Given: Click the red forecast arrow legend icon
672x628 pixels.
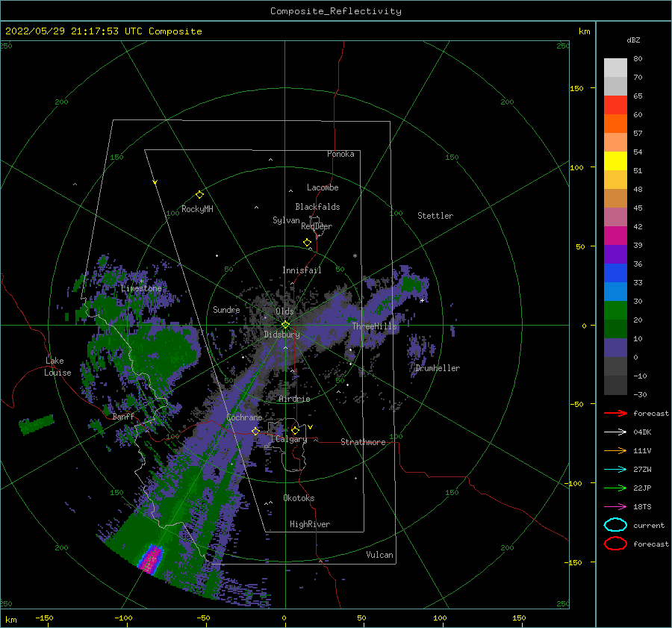Looking at the screenshot, I should (615, 413).
